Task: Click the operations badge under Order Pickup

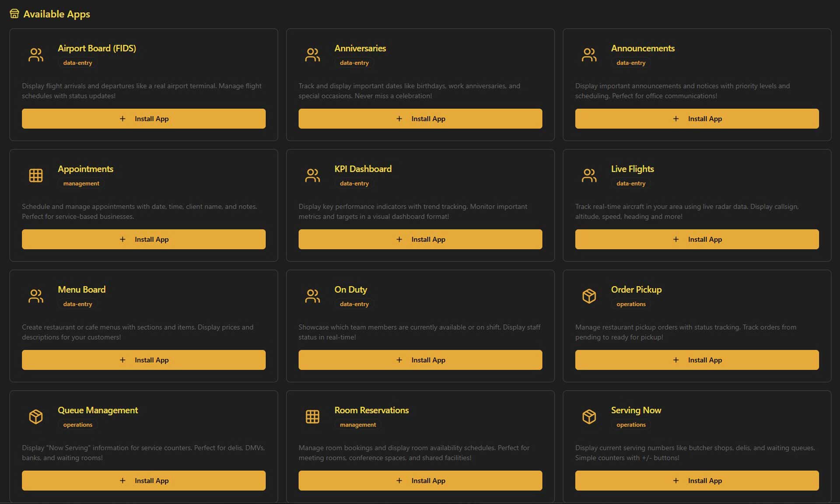Action: pos(630,304)
